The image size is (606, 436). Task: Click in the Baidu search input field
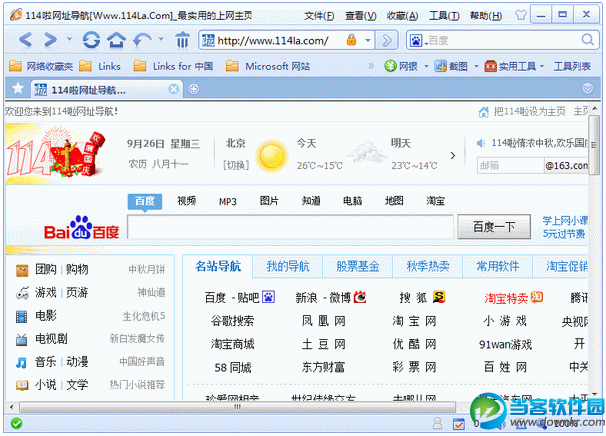coord(290,227)
